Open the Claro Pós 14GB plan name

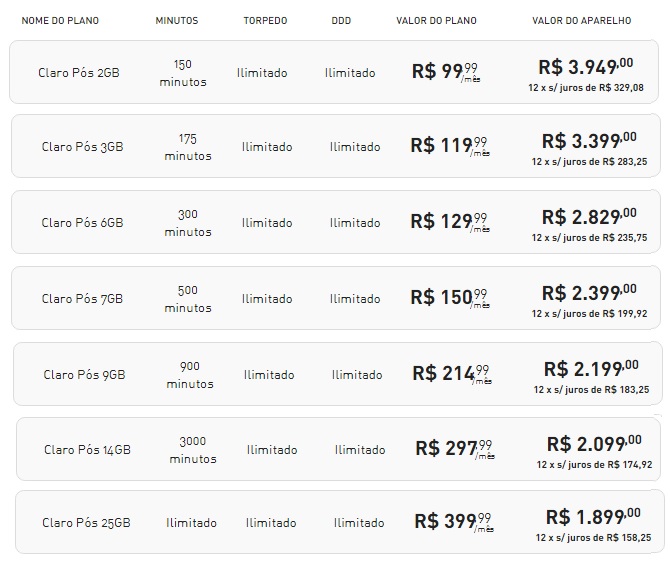(x=87, y=450)
